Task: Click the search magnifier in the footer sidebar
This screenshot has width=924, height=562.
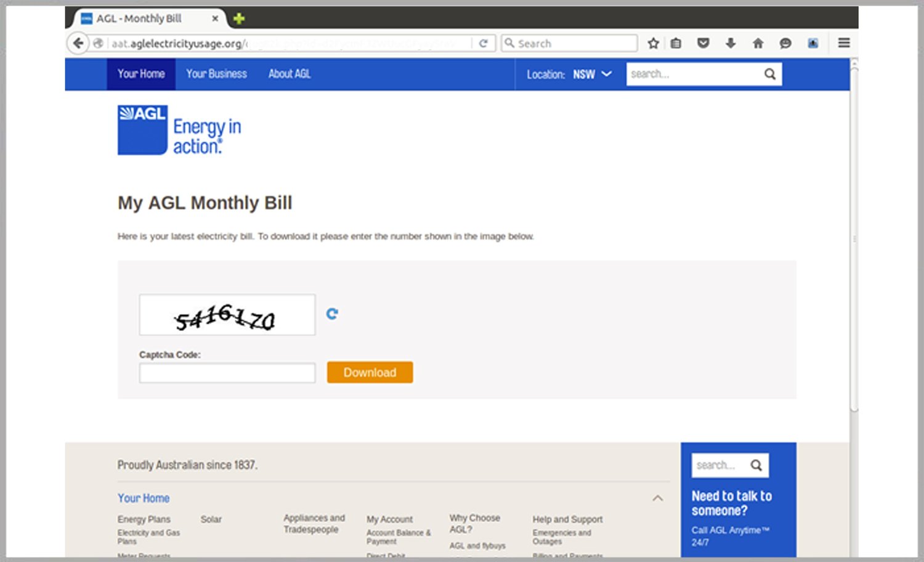Action: point(756,465)
